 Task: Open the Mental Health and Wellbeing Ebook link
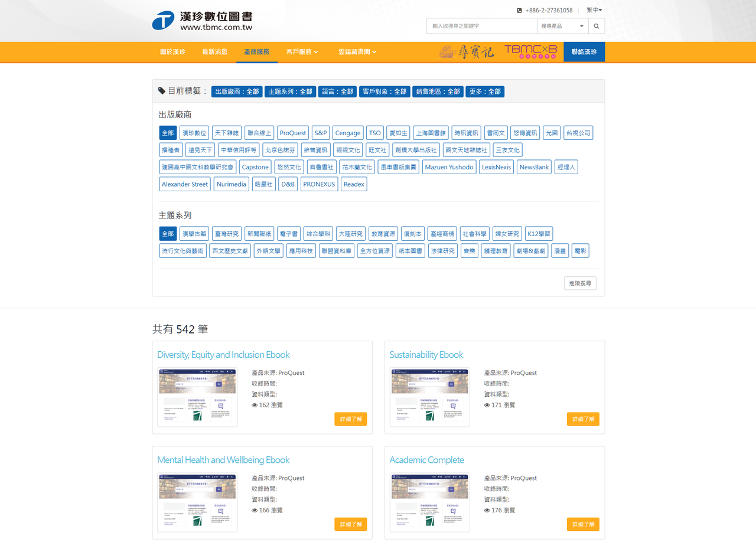pyautogui.click(x=223, y=460)
